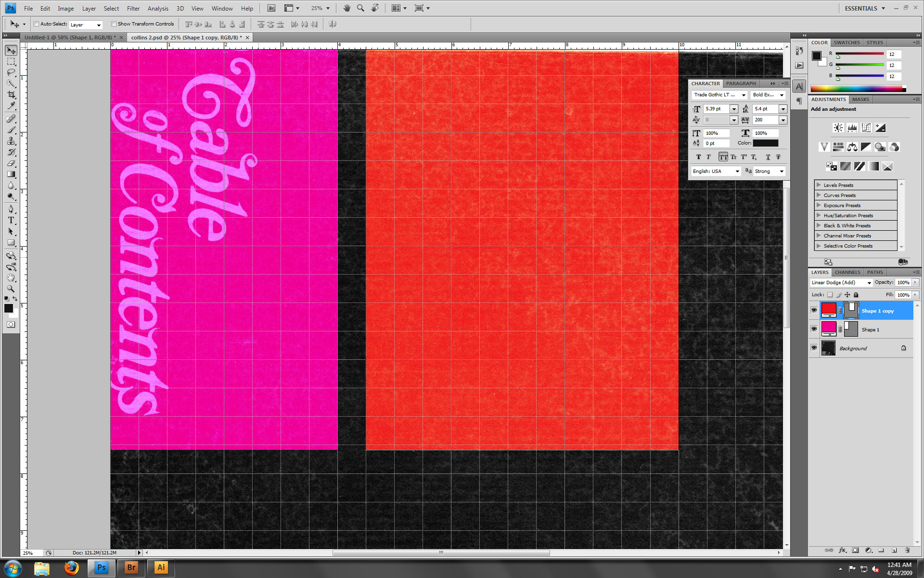Enable Show Transform Controls checkbox
The height and width of the screenshot is (578, 924).
(114, 24)
